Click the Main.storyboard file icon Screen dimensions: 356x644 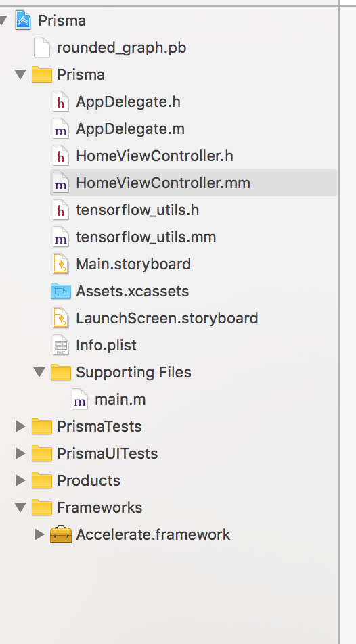click(x=61, y=264)
